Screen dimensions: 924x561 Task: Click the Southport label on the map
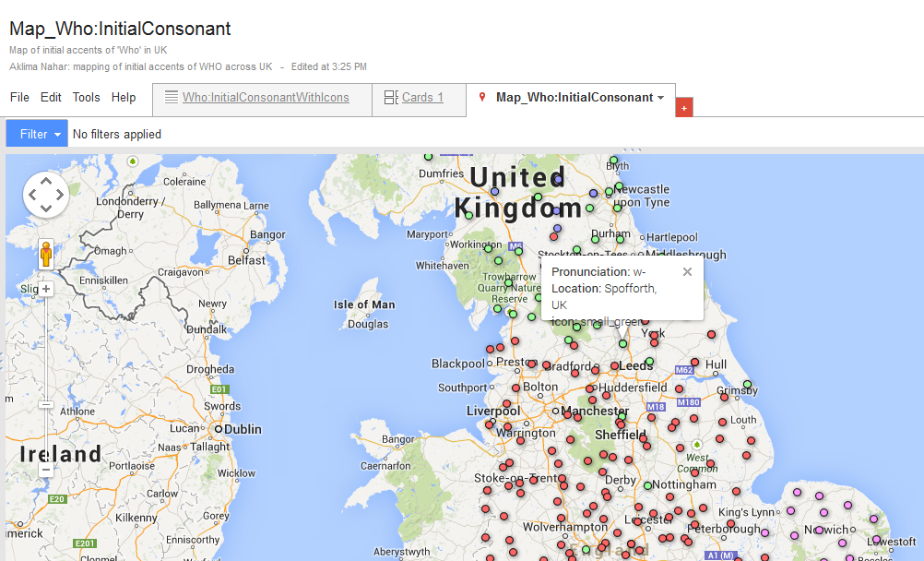tap(463, 388)
